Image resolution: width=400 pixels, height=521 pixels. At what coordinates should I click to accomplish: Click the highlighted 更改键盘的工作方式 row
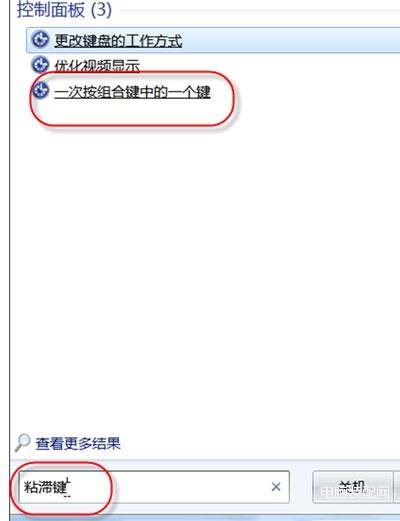tap(213, 40)
